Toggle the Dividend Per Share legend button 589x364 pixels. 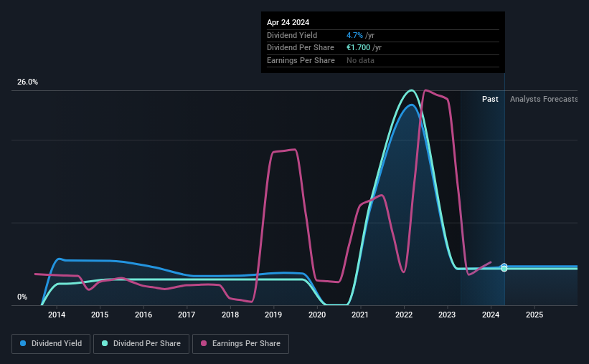pos(141,344)
